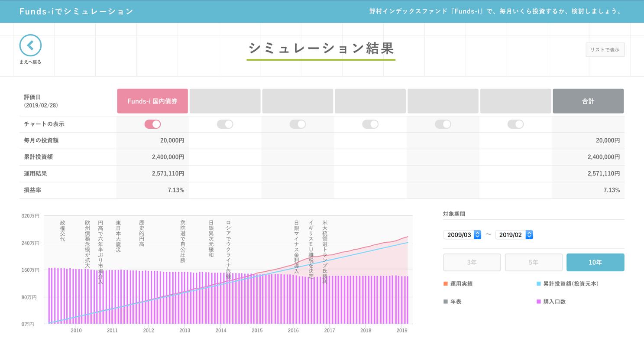
Task: Click the gray 年表 legend swatch
Action: (446, 302)
